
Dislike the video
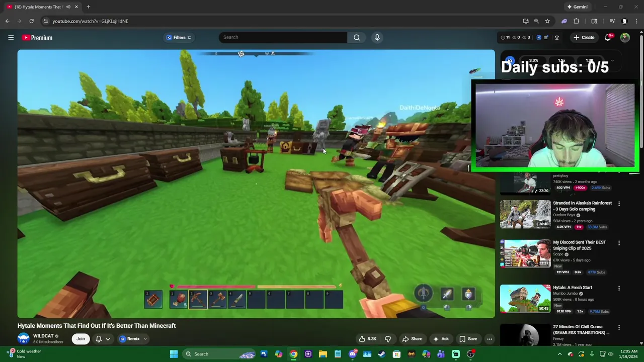pyautogui.click(x=388, y=339)
